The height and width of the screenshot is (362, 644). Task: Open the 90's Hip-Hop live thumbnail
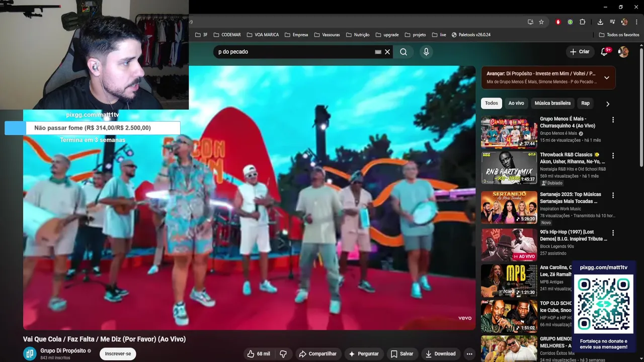pyautogui.click(x=509, y=245)
